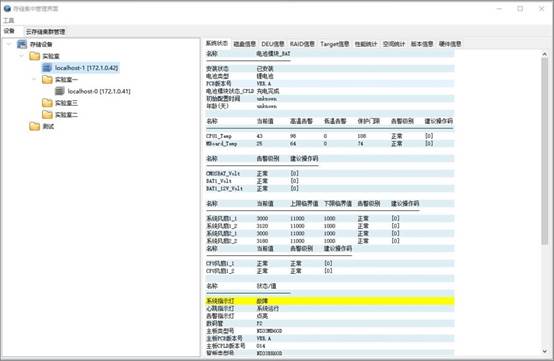Click the 实验室三 folder icon
The width and height of the screenshot is (554, 361).
click(47, 103)
